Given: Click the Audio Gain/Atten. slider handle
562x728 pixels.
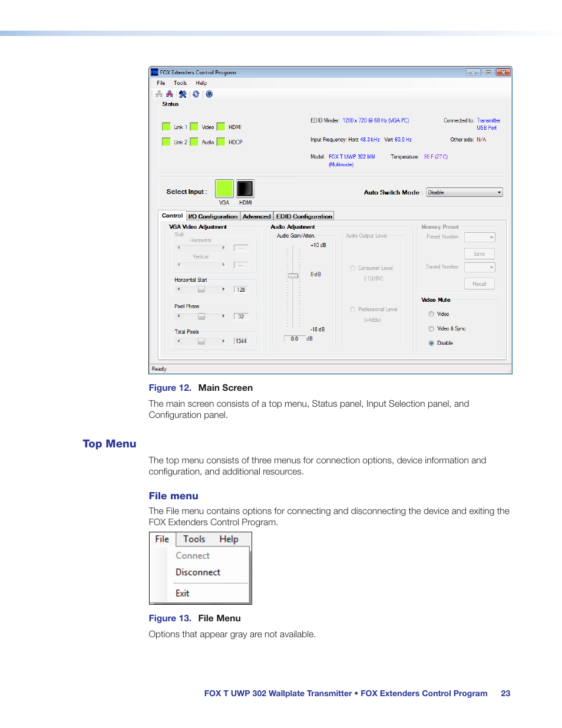Looking at the screenshot, I should point(293,276).
